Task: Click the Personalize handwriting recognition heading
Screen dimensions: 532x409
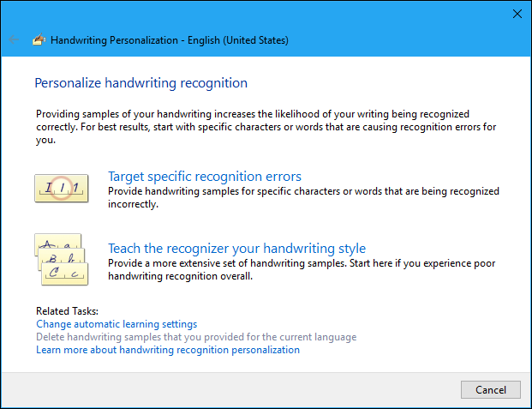Action: tap(140, 83)
